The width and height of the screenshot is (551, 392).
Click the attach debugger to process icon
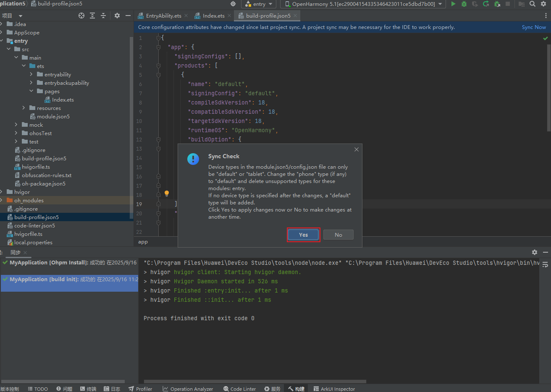point(497,4)
